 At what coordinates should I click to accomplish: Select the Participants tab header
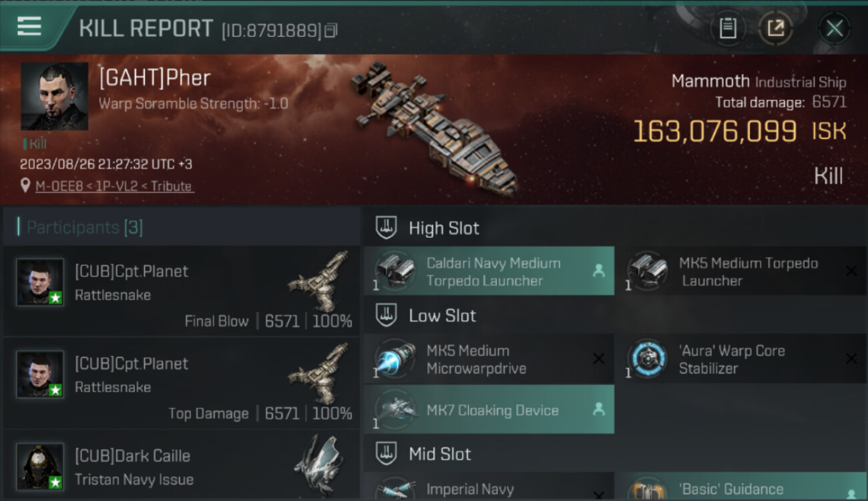(84, 228)
